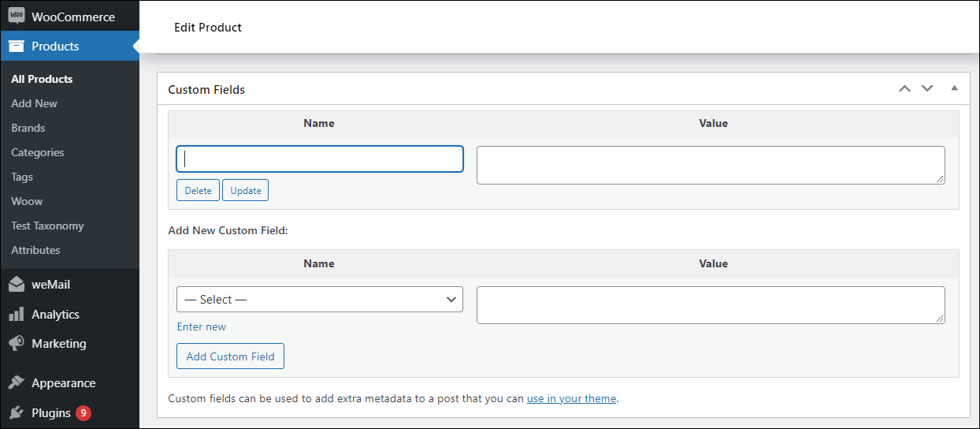Image resolution: width=980 pixels, height=429 pixels.
Task: Focus the existing custom field Value textarea
Action: pos(710,166)
